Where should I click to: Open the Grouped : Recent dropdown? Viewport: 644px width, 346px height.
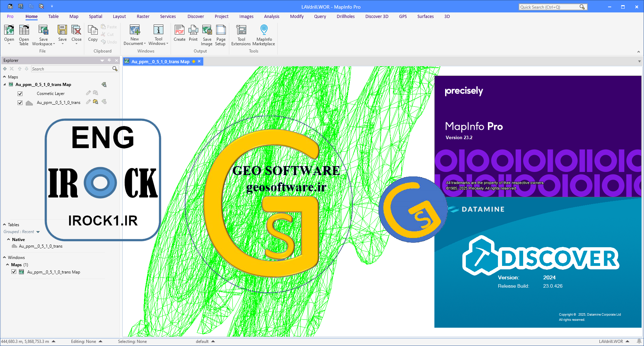(x=38, y=232)
